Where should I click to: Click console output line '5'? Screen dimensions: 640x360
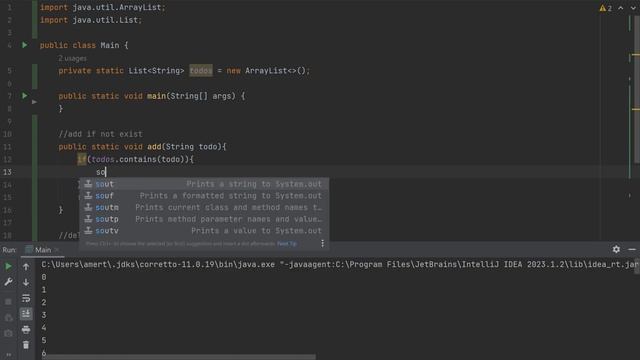pyautogui.click(x=44, y=340)
